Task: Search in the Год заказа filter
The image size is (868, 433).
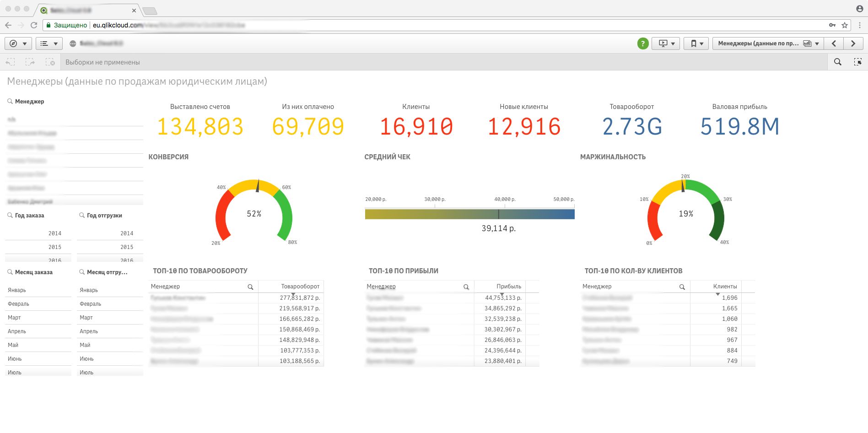Action: pos(10,215)
